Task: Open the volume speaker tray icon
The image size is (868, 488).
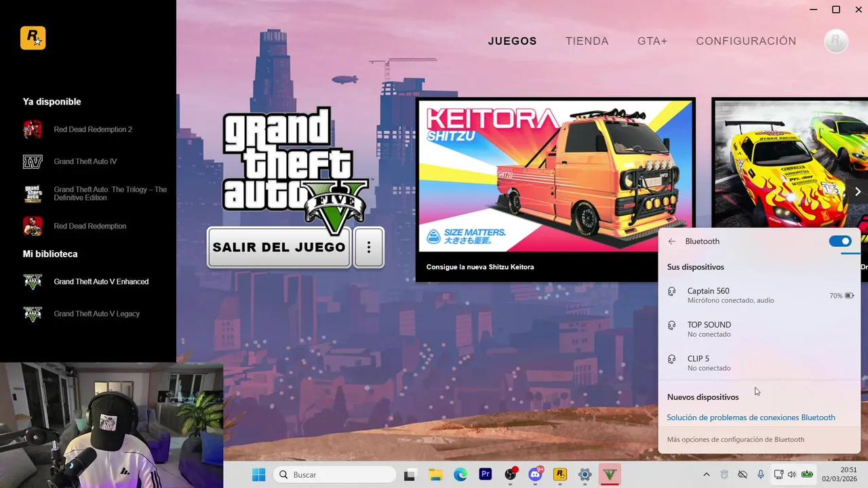Action: [791, 475]
